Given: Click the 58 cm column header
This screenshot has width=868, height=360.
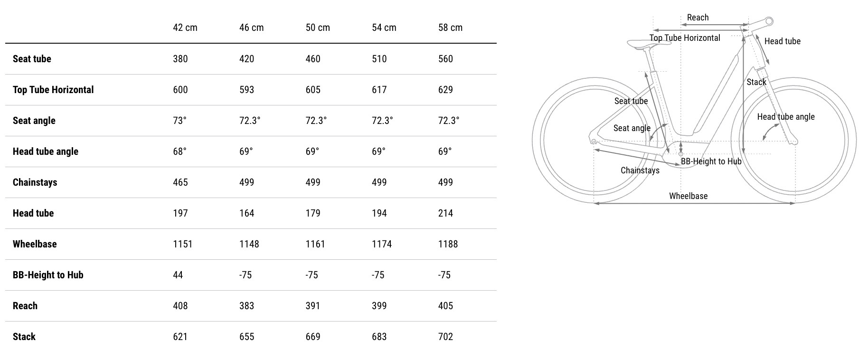Looking at the screenshot, I should click(450, 28).
